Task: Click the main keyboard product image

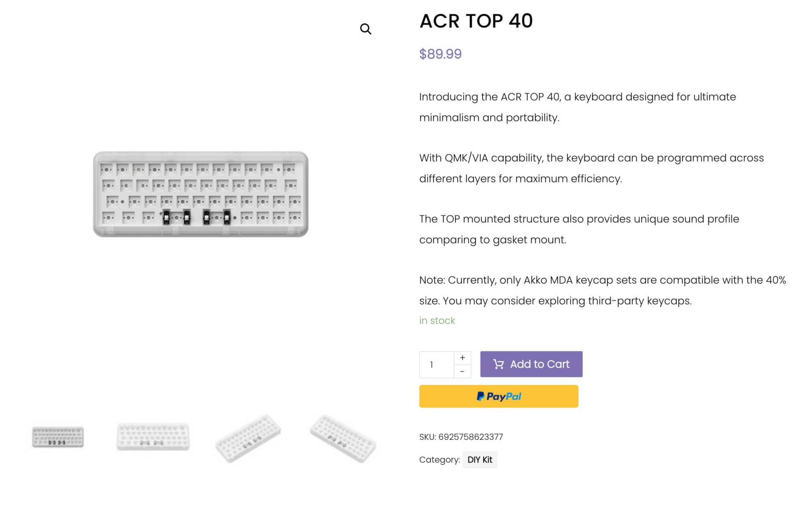Action: pyautogui.click(x=200, y=194)
